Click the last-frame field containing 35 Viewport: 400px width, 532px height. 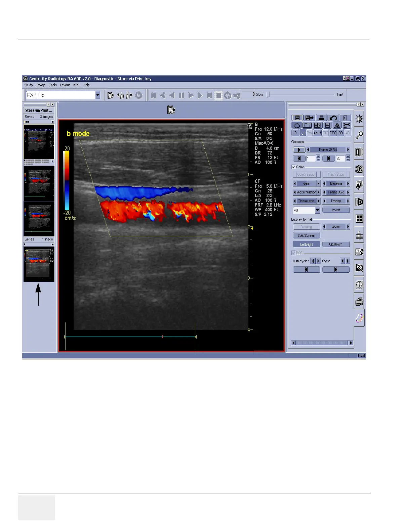[341, 159]
